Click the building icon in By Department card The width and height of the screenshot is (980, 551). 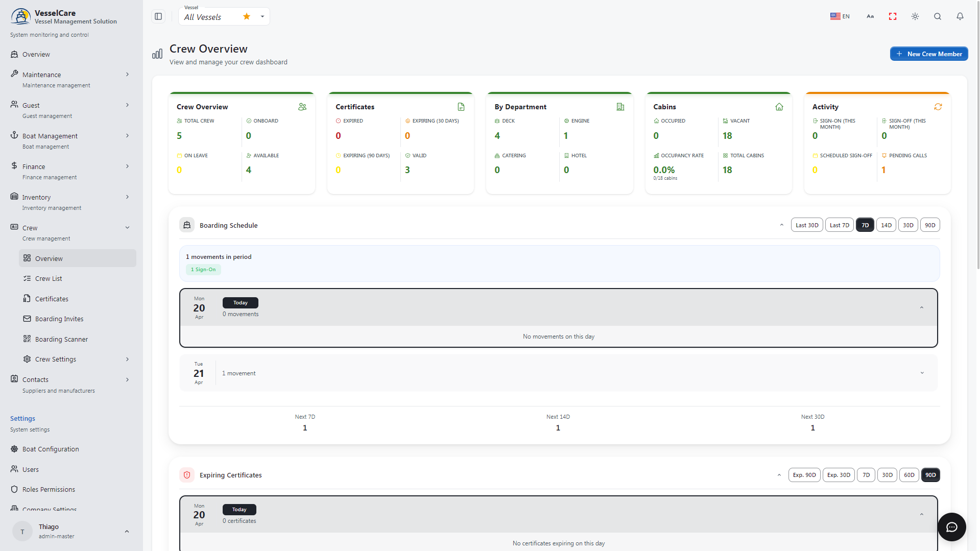(620, 107)
